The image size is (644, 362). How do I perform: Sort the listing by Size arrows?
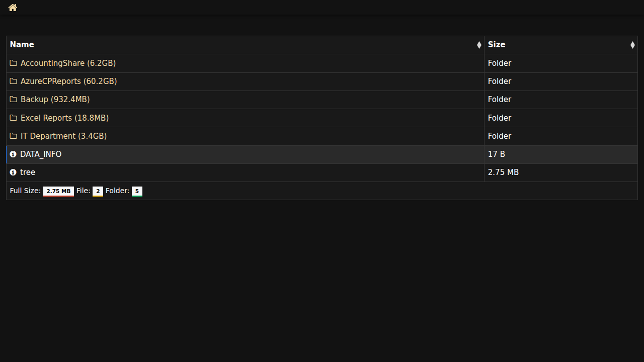pyautogui.click(x=632, y=45)
